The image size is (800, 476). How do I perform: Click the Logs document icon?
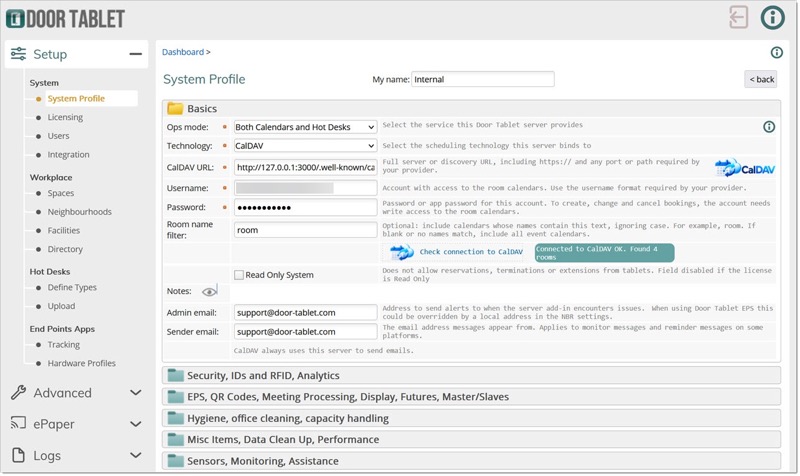point(18,455)
